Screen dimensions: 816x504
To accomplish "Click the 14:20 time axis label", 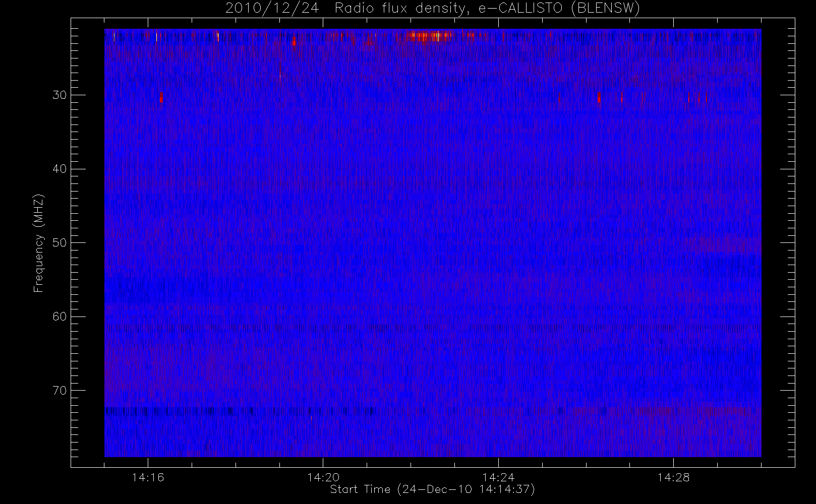I will click(323, 477).
